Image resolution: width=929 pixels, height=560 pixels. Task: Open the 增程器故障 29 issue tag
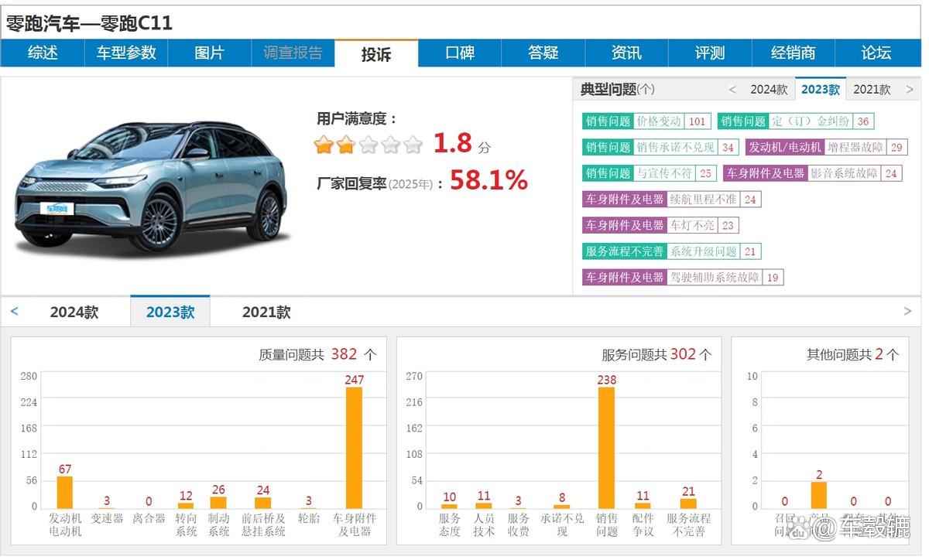tap(826, 147)
